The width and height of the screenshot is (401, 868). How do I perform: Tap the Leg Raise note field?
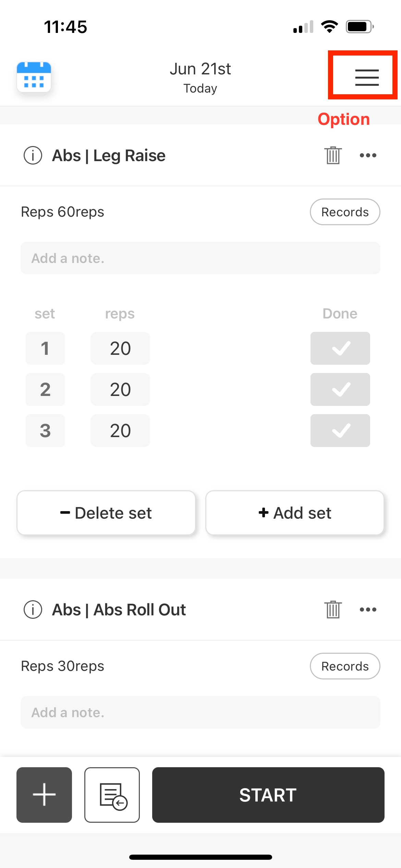(200, 258)
